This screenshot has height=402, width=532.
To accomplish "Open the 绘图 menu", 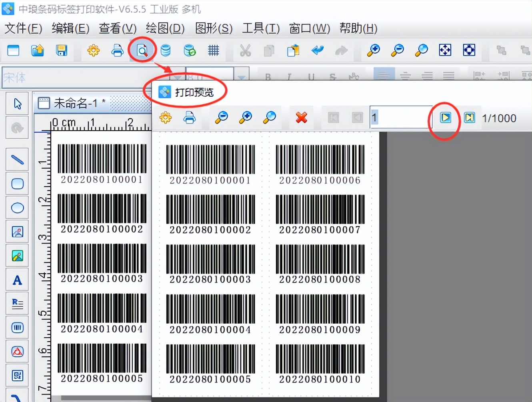I will pos(164,28).
